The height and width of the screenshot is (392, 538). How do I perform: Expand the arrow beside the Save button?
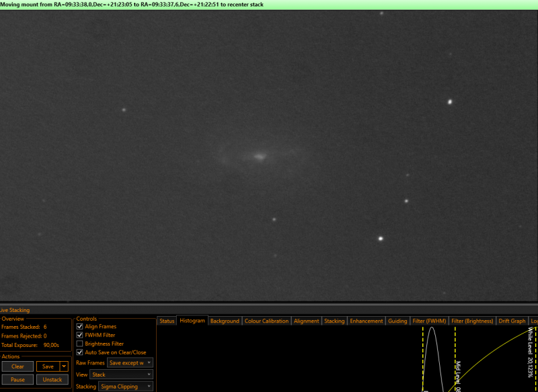tap(64, 366)
